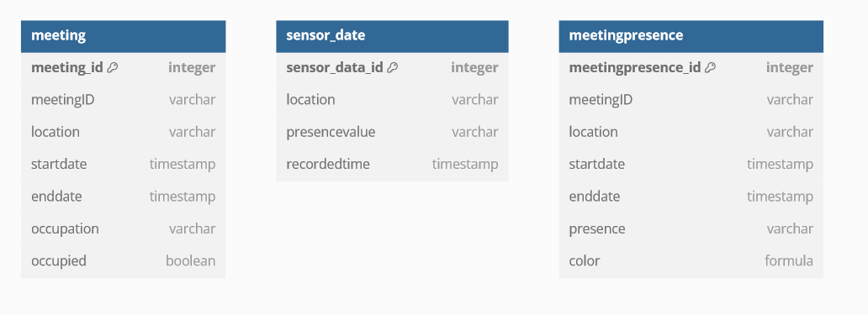Click the meeting_id primary key row
This screenshot has width=868, height=315.
click(x=124, y=68)
